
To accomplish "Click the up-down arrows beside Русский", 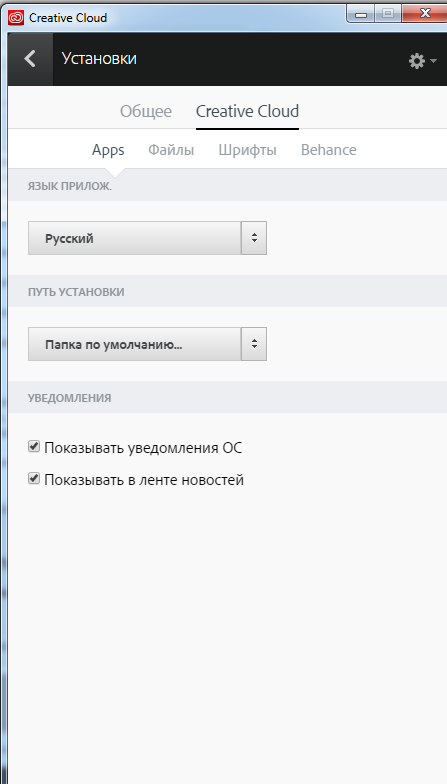I will (254, 238).
